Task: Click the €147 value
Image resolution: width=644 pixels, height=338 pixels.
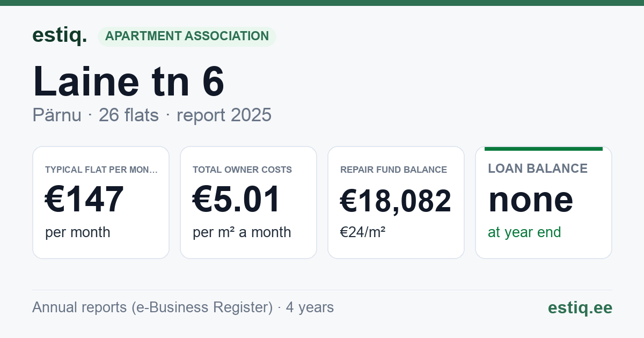Action: (x=84, y=199)
